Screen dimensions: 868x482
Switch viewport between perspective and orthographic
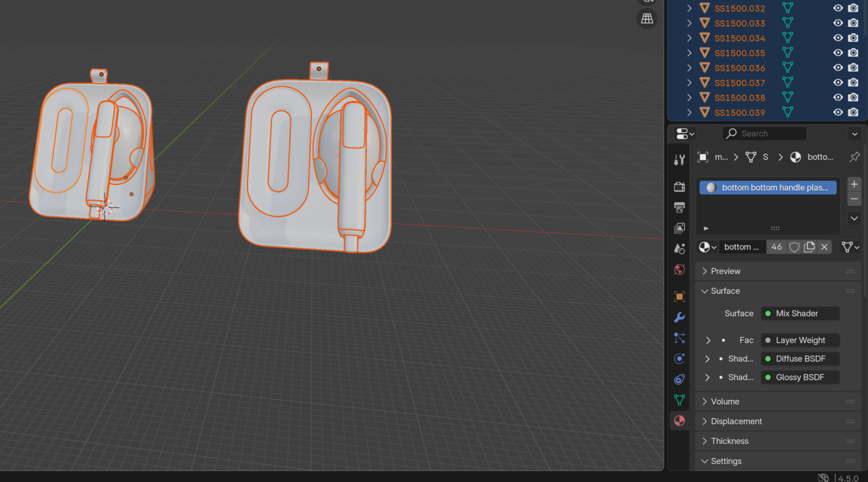[647, 19]
